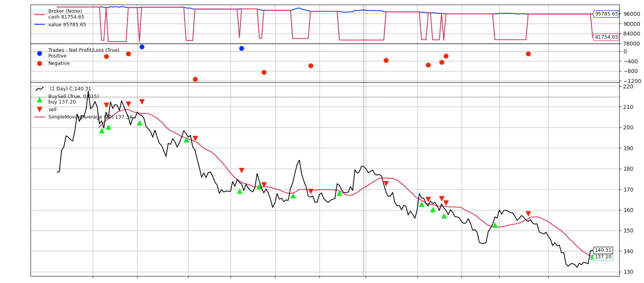This screenshot has width=644, height=283.
Task: Click the 140.31 close price tag
Action: [x=603, y=250]
